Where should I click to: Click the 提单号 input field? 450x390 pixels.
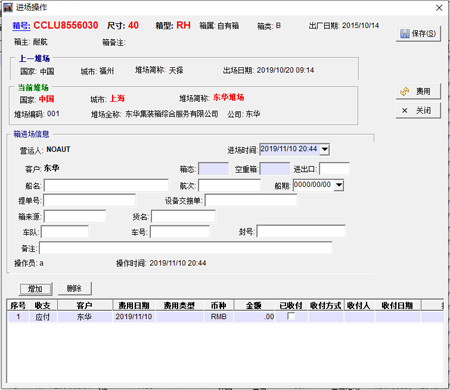coord(89,200)
